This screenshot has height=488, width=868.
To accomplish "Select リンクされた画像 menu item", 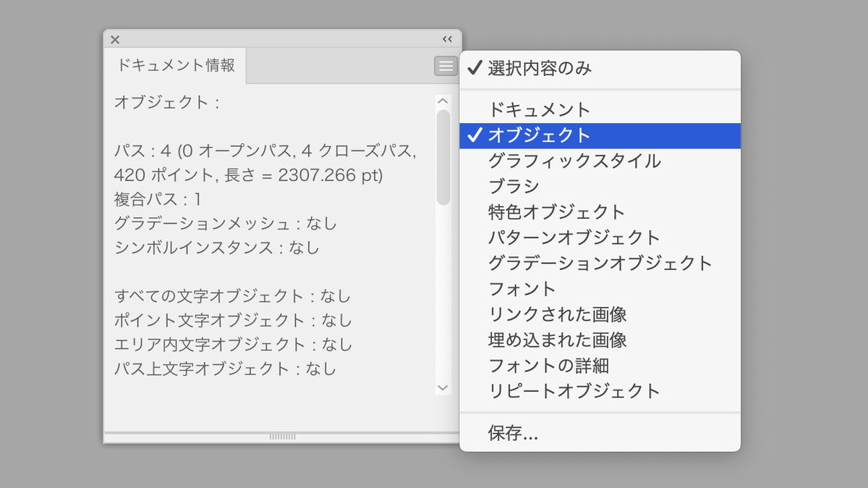I will point(600,314).
